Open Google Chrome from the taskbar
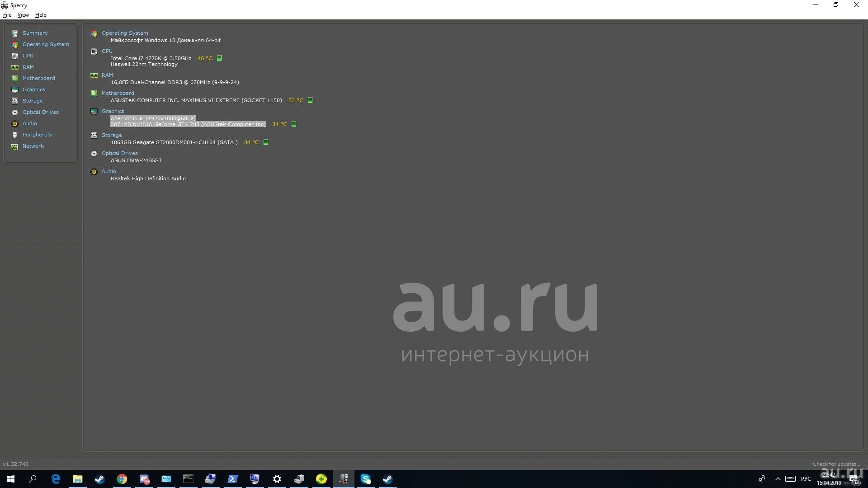 122,479
